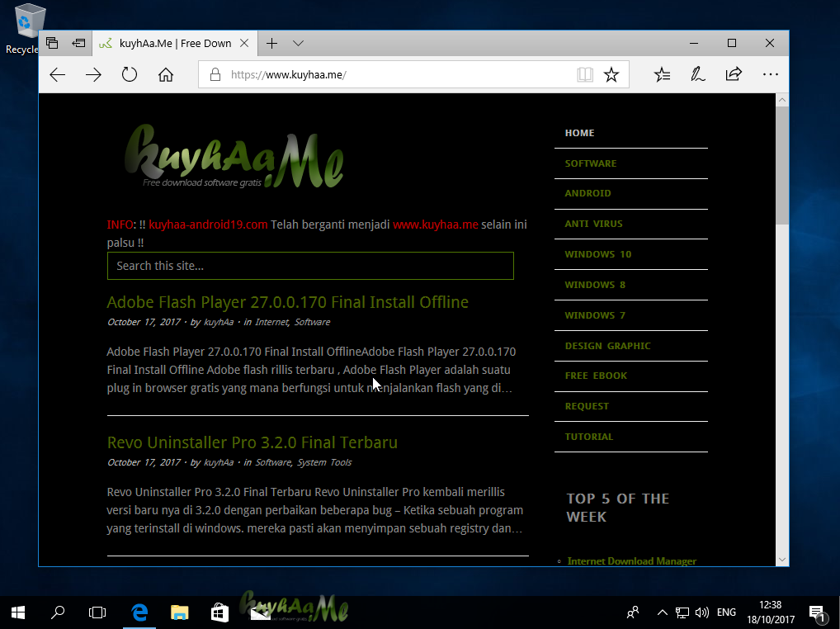Show tab previews chevron
The image size is (840, 629).
pos(299,44)
